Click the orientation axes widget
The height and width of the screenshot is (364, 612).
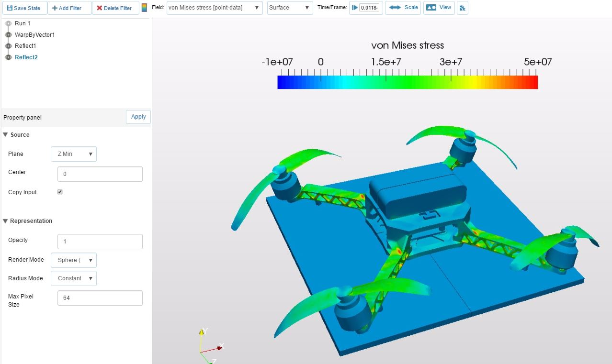(211, 347)
